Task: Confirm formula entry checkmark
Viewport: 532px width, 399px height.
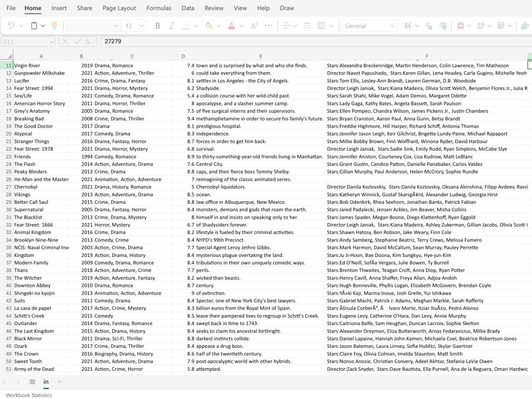Action: coord(78,41)
